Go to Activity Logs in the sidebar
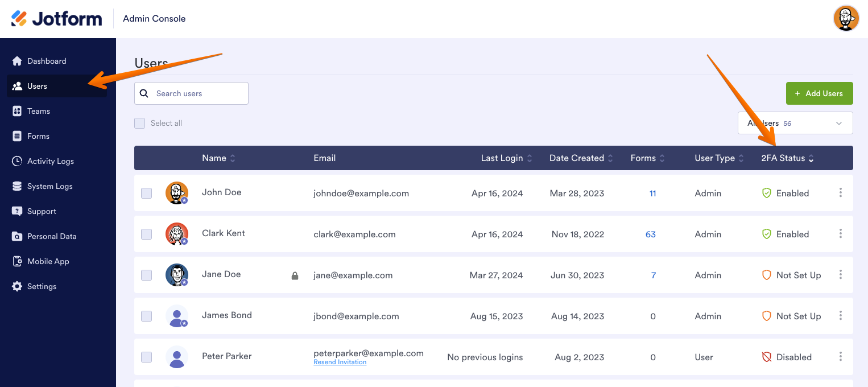The height and width of the screenshot is (387, 868). [x=50, y=161]
